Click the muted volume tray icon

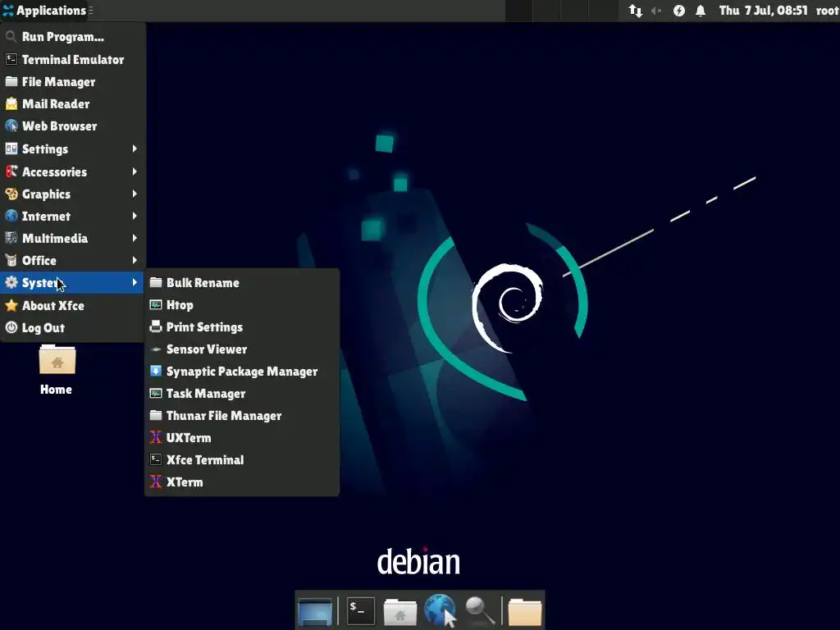(657, 11)
